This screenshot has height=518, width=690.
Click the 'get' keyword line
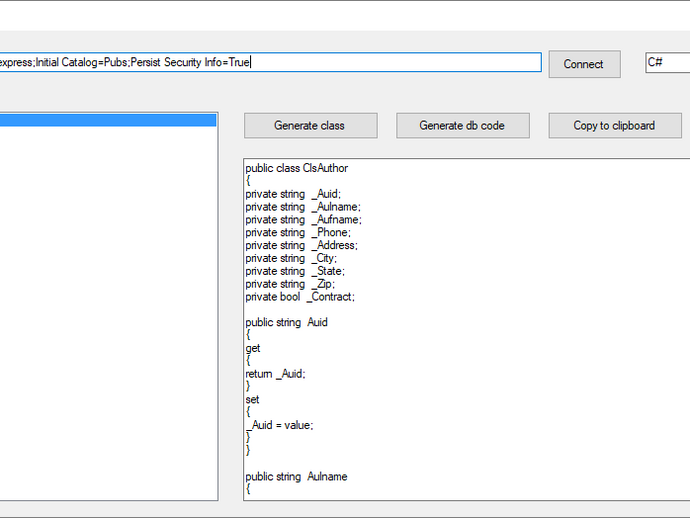pos(253,349)
